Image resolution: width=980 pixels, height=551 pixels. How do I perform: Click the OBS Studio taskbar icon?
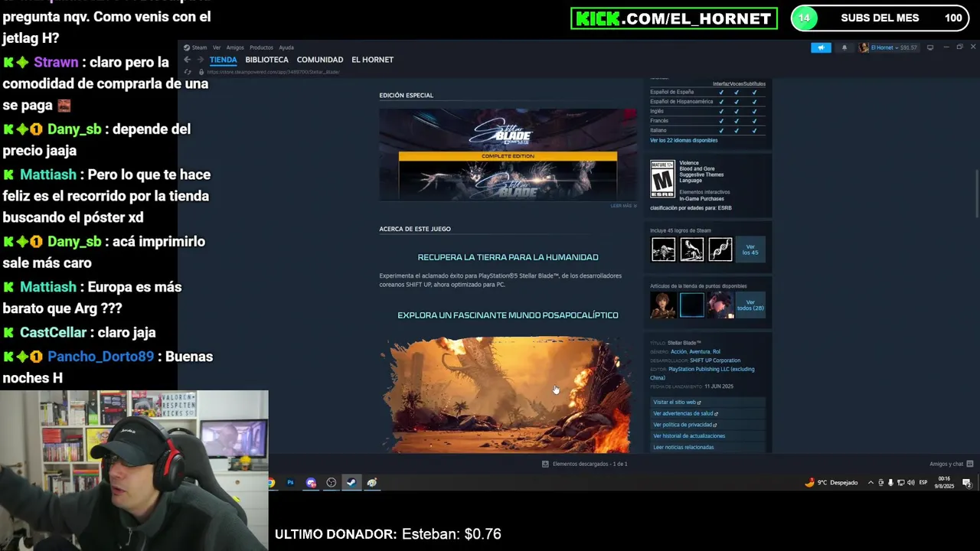pos(332,483)
